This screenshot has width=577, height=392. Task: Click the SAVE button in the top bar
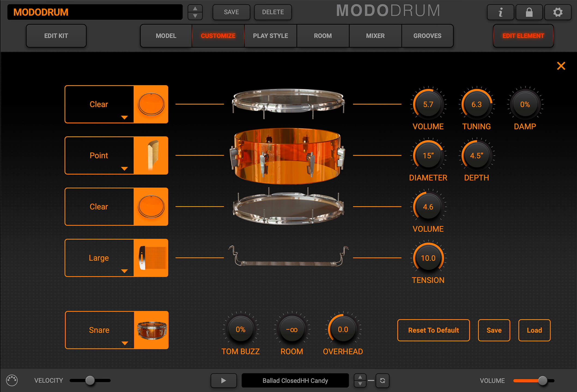coord(231,12)
